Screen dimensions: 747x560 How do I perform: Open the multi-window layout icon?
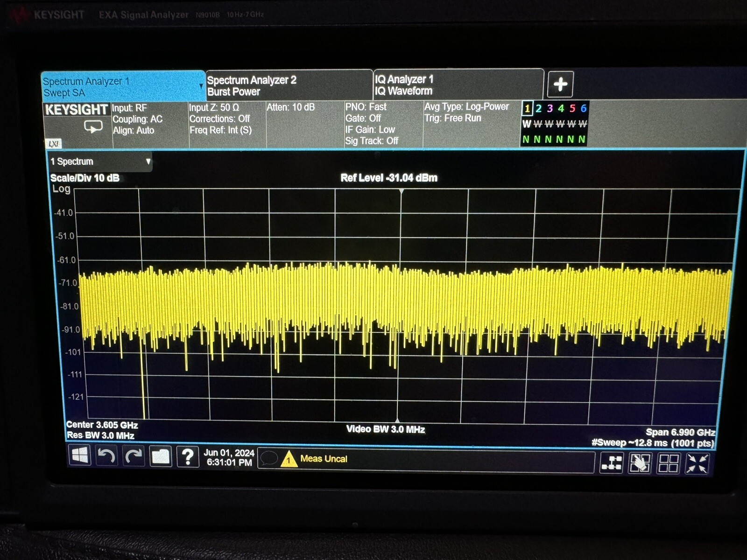coord(669,463)
